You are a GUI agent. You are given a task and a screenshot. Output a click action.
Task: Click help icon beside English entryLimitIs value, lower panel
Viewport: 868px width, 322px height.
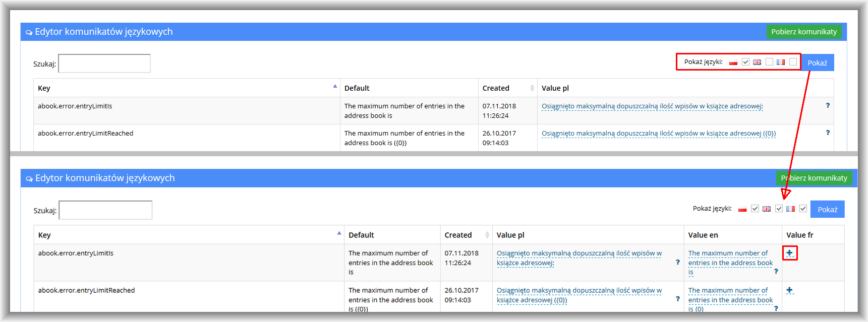(x=776, y=272)
